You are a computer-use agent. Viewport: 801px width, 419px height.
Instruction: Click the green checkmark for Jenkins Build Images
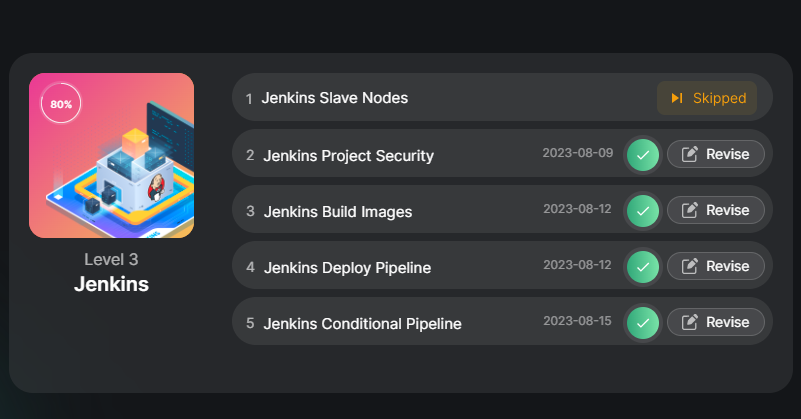(642, 211)
